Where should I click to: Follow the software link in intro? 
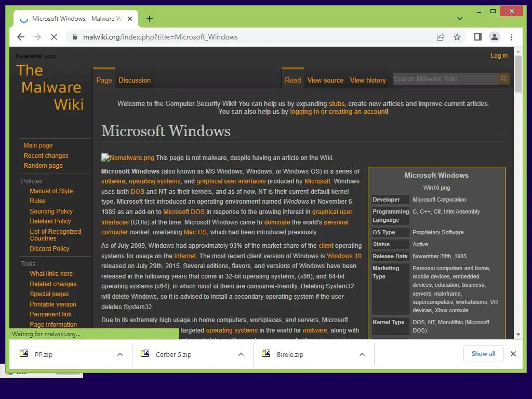pos(113,181)
